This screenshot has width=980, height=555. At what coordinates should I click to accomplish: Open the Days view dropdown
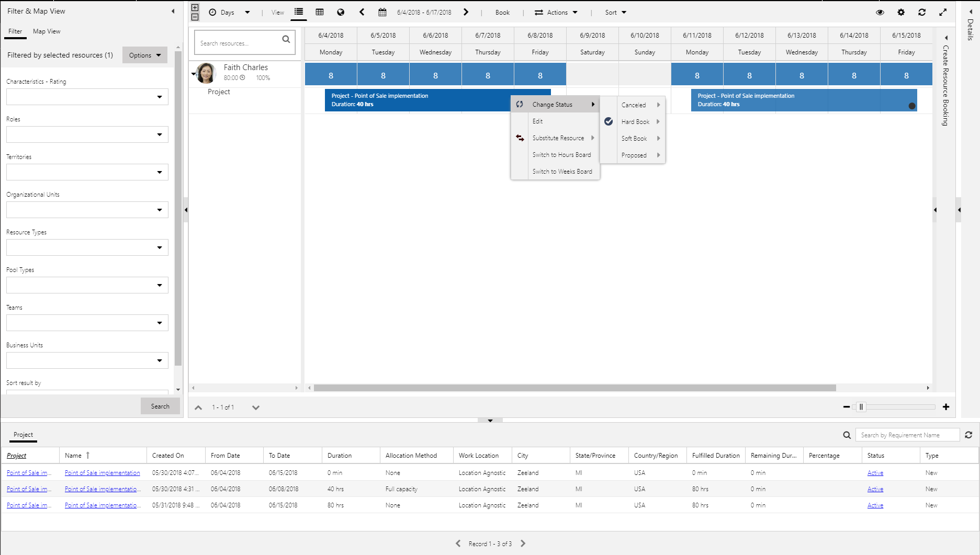230,12
